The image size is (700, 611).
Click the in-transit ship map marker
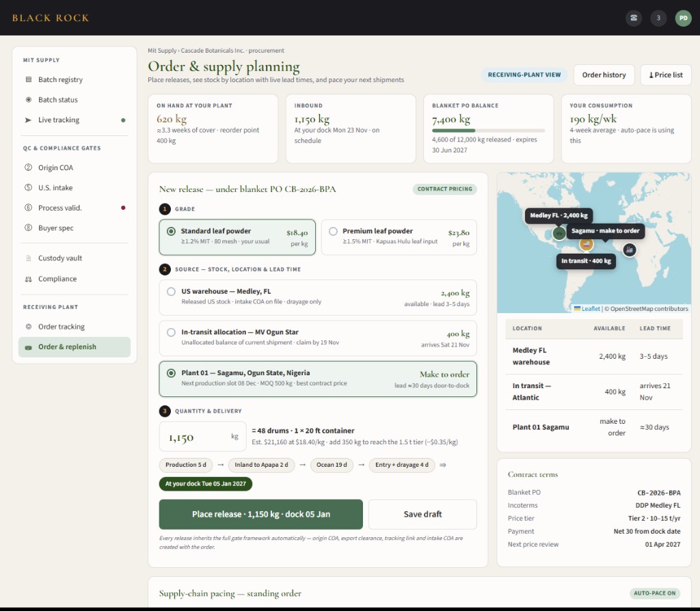(x=586, y=244)
